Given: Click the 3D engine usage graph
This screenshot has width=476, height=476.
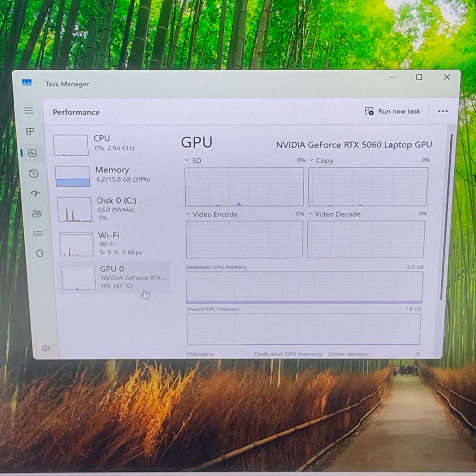Looking at the screenshot, I should click(244, 187).
